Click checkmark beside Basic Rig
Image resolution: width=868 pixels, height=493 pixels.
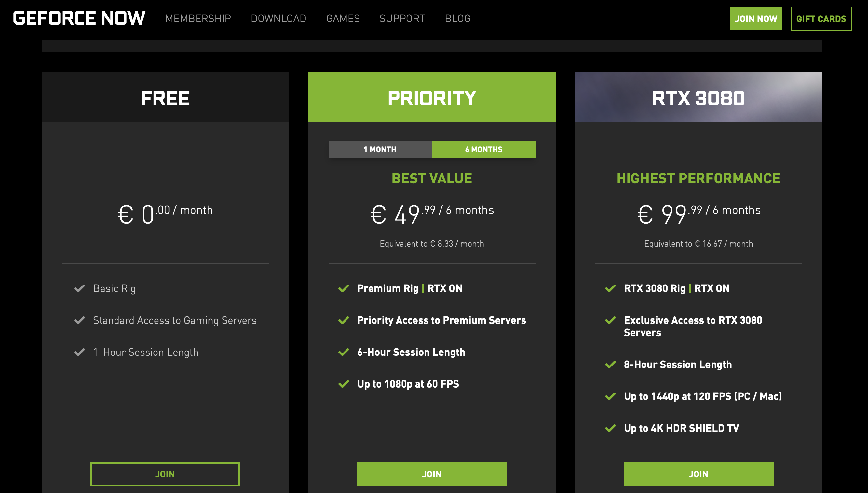[x=80, y=288]
